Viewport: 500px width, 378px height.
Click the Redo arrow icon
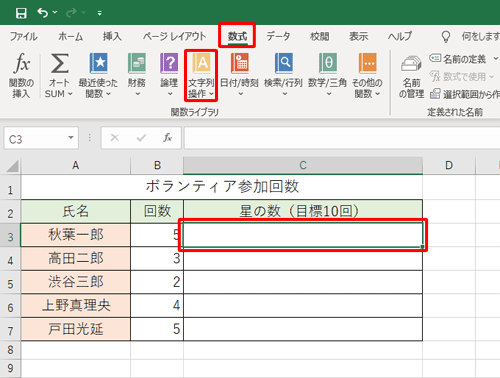tap(71, 13)
